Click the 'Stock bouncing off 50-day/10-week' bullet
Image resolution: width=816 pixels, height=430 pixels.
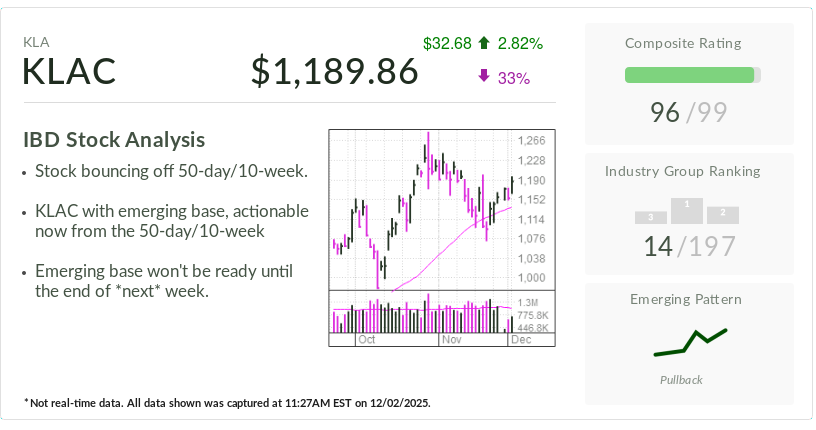click(170, 171)
